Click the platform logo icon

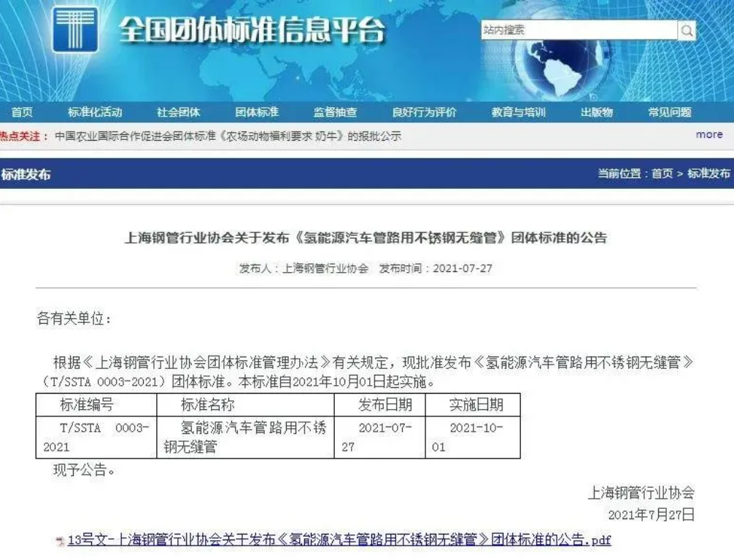click(75, 30)
